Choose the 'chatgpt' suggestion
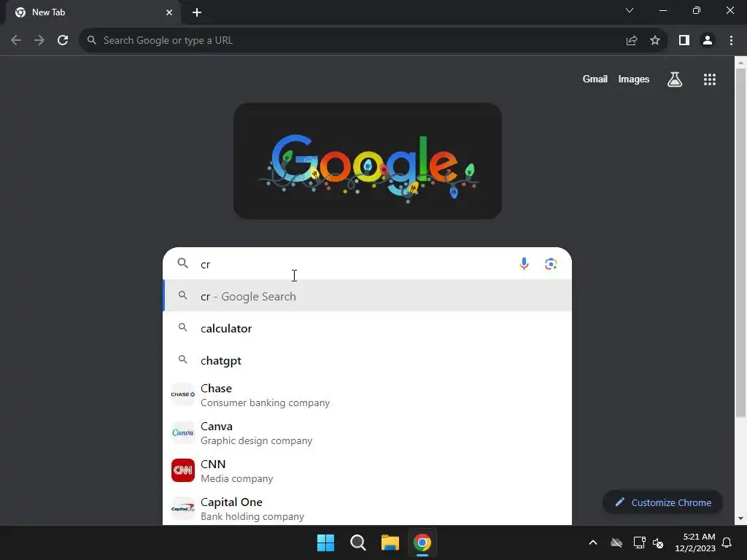 [x=368, y=360]
